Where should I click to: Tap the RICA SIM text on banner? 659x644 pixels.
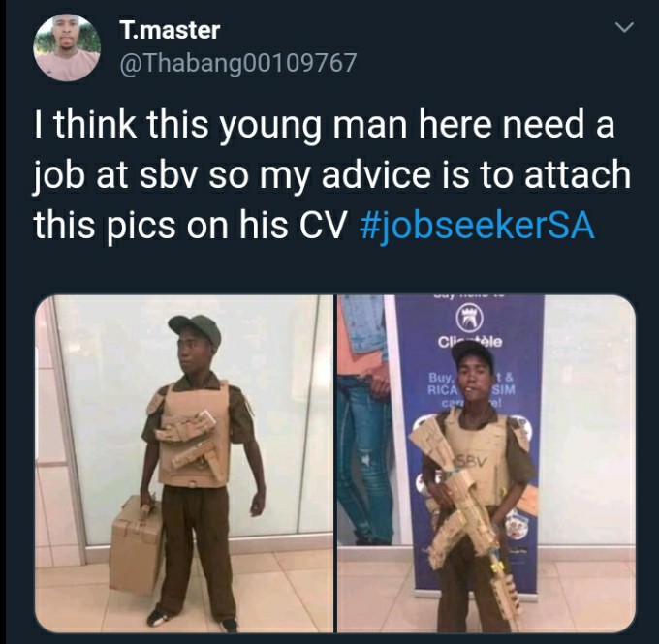tap(471, 389)
